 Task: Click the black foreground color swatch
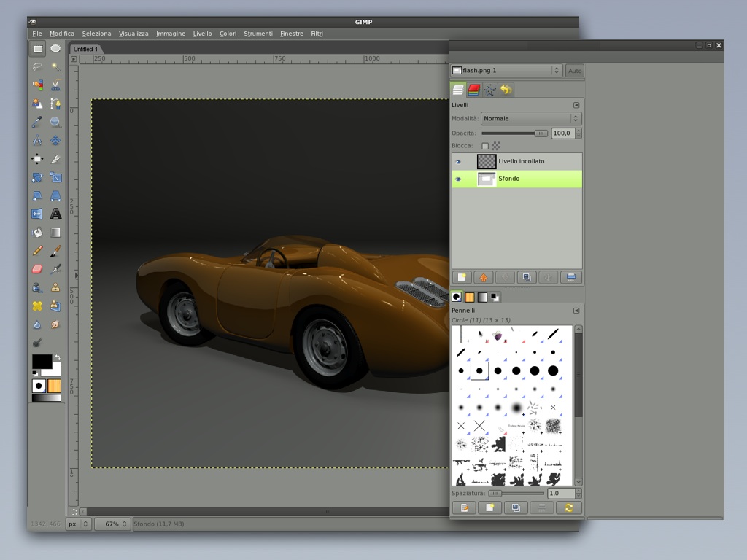[41, 361]
